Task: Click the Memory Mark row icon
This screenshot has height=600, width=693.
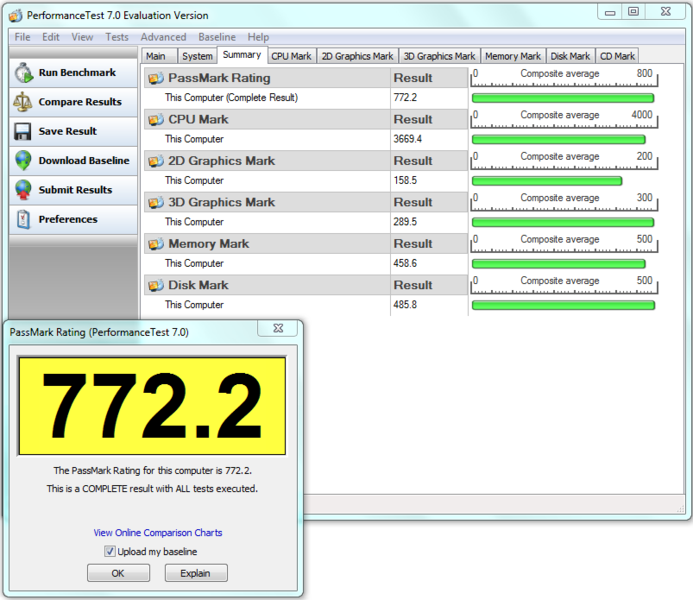Action: (156, 244)
